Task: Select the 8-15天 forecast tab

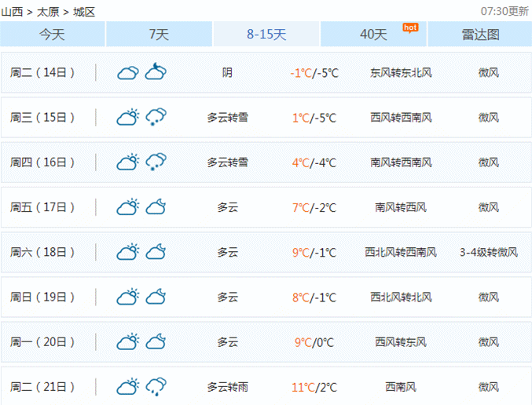Action: [x=266, y=34]
